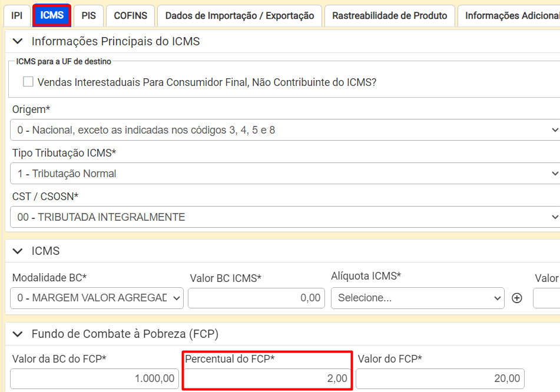Collapse the ICMS section chevron

click(18, 251)
